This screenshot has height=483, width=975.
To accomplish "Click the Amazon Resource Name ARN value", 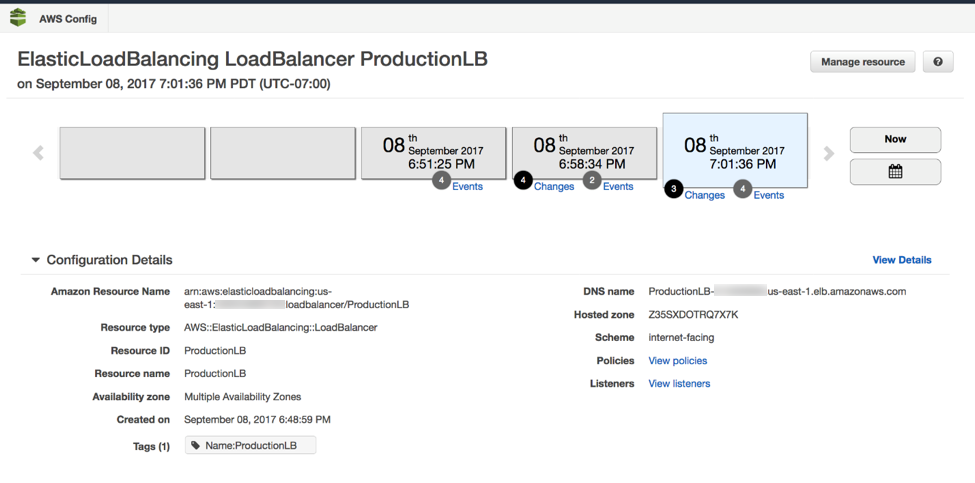I will tap(297, 298).
